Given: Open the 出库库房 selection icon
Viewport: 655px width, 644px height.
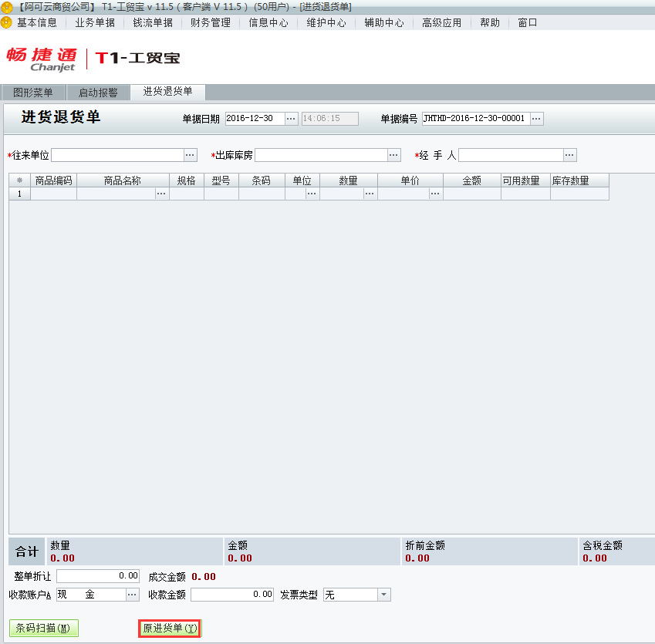Looking at the screenshot, I should click(393, 154).
